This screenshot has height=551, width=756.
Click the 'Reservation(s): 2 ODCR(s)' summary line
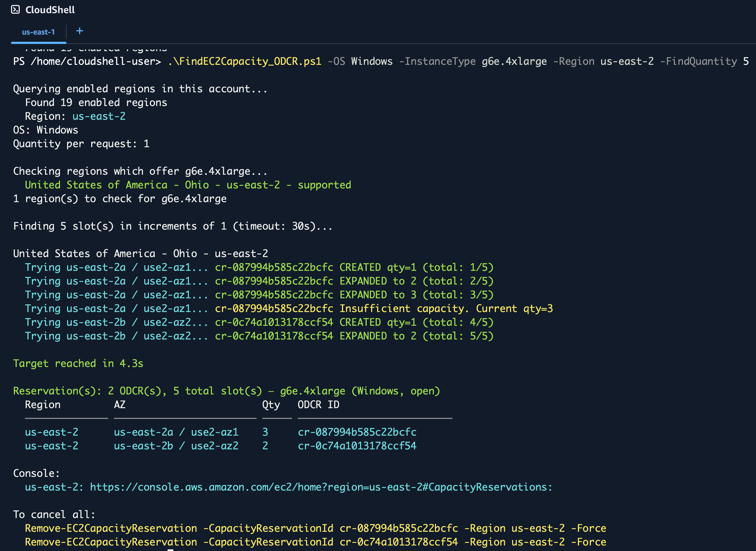tap(226, 391)
